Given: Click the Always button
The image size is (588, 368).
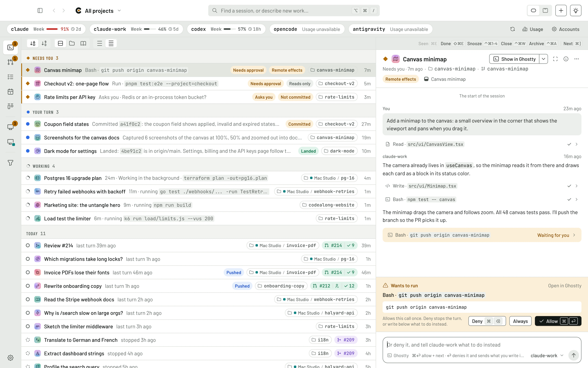Looking at the screenshot, I should [x=520, y=321].
